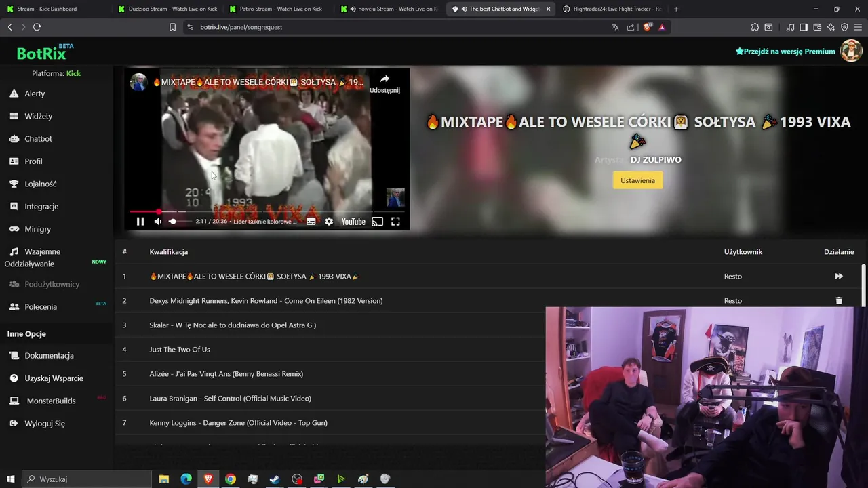The image size is (868, 488).
Task: Cast the video with Play on TV icon
Action: pos(378,222)
